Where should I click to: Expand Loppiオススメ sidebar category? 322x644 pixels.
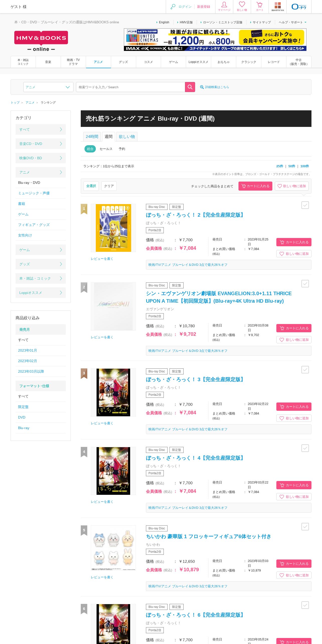pyautogui.click(x=41, y=293)
